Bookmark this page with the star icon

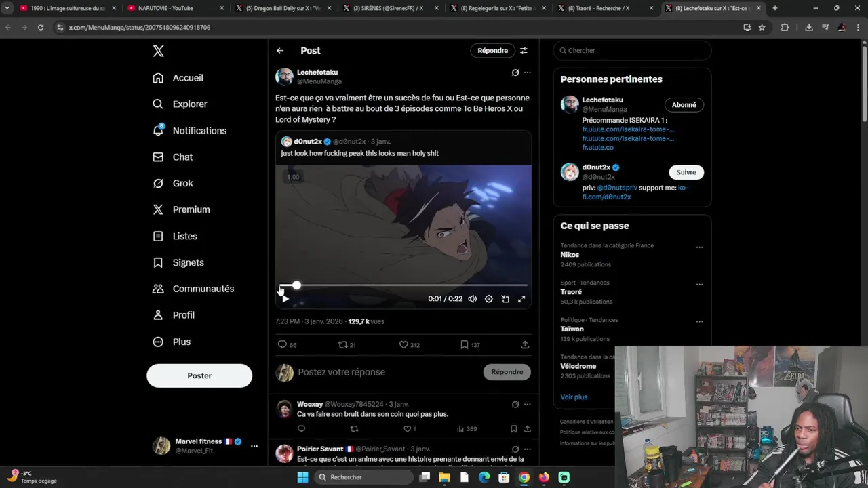[x=762, y=28]
